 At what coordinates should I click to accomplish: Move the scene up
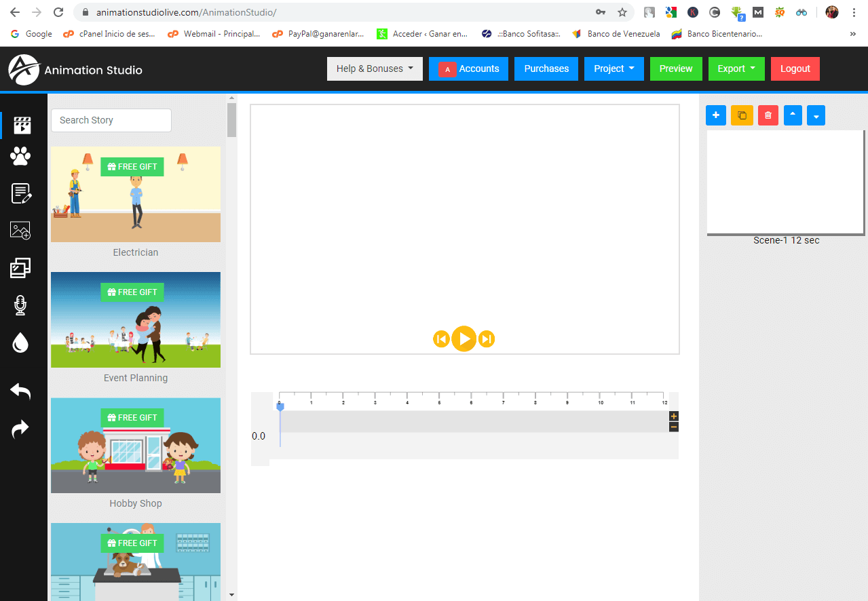point(793,115)
